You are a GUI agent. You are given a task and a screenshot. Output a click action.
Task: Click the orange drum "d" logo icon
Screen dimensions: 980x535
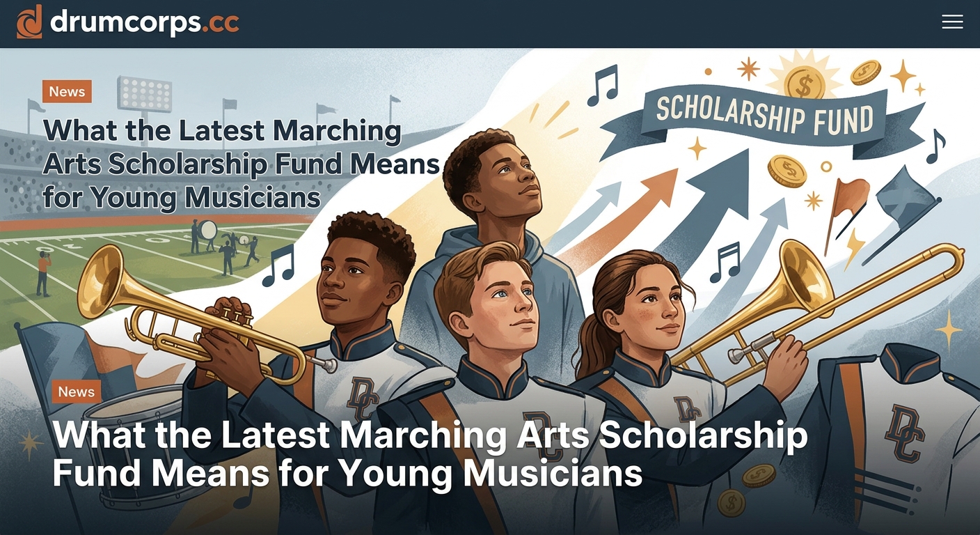point(29,23)
